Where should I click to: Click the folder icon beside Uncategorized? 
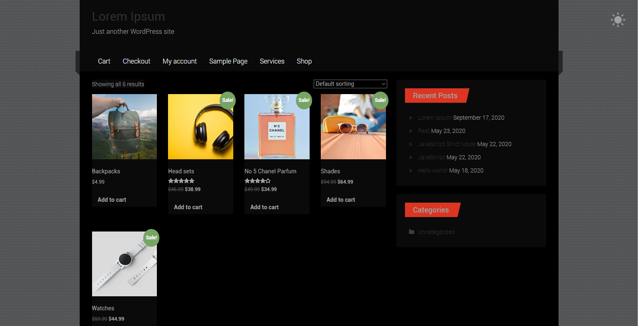tap(411, 232)
